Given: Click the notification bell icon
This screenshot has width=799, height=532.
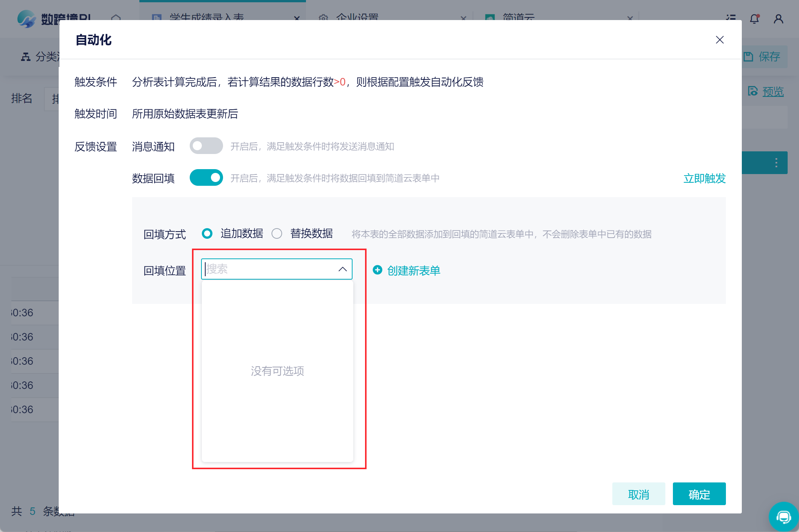Looking at the screenshot, I should (x=754, y=19).
